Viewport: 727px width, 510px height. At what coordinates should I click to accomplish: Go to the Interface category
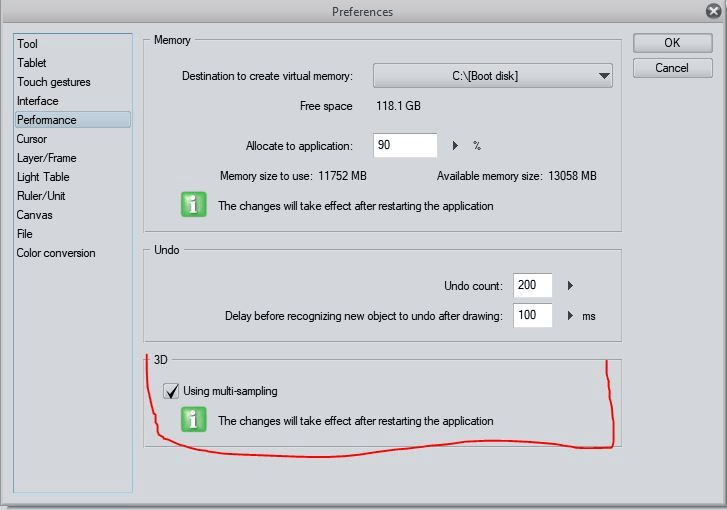(x=37, y=101)
